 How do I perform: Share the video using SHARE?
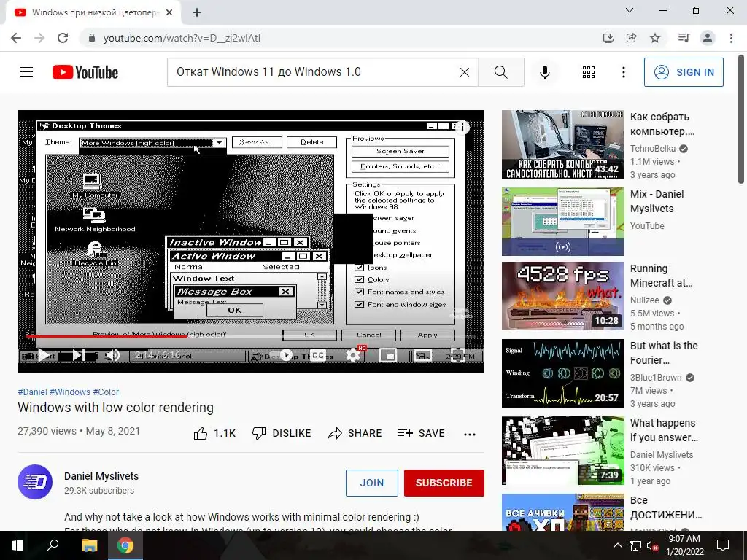[x=355, y=433]
